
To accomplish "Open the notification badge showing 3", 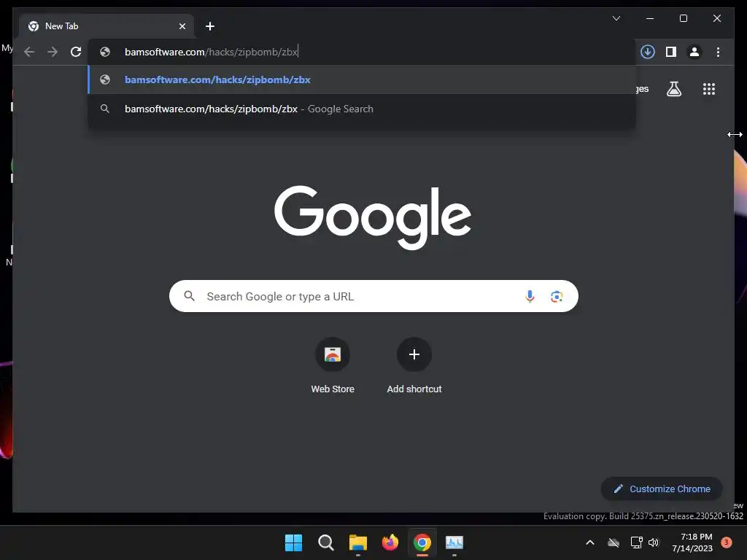I will 727,542.
